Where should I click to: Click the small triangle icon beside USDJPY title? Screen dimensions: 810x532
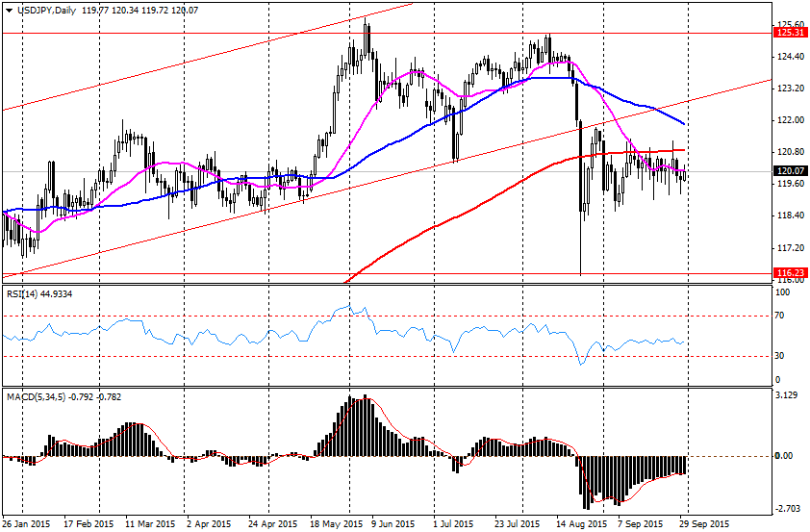click(x=7, y=10)
